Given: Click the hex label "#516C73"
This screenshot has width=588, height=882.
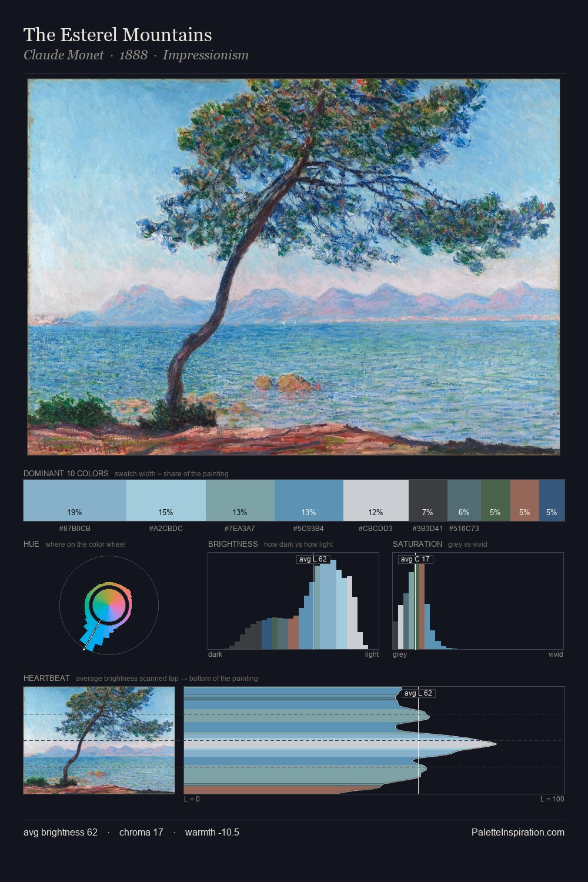Looking at the screenshot, I should (464, 528).
